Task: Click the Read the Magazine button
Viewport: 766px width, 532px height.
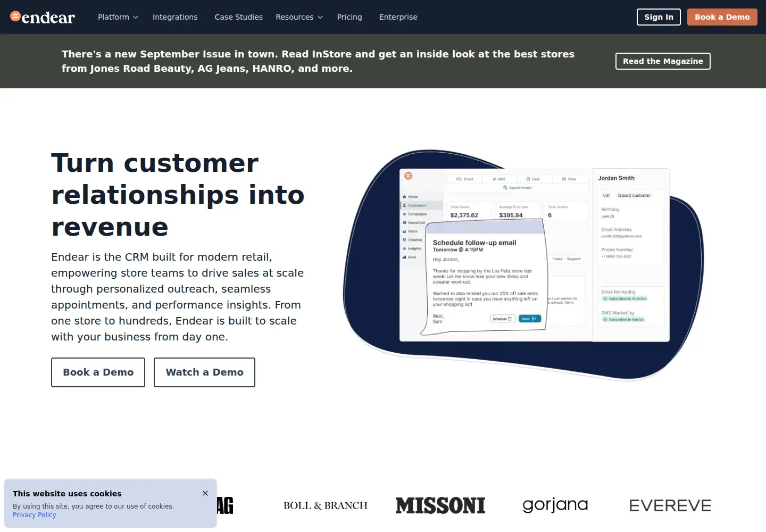Action: point(663,61)
